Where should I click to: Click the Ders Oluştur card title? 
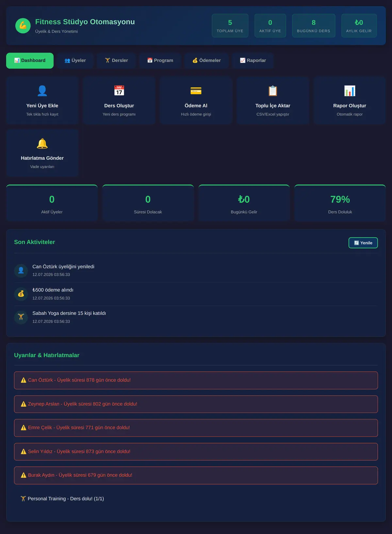coord(119,106)
